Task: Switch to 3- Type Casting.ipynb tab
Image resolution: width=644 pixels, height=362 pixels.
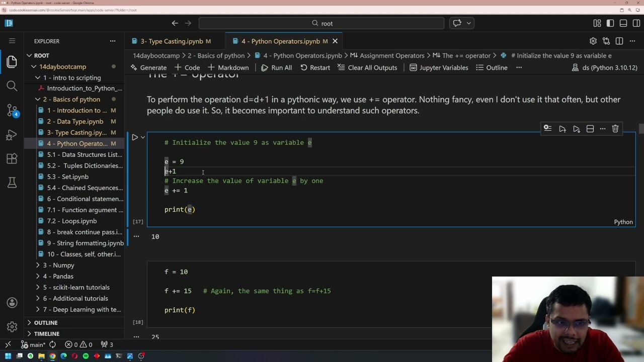Action: [171, 41]
